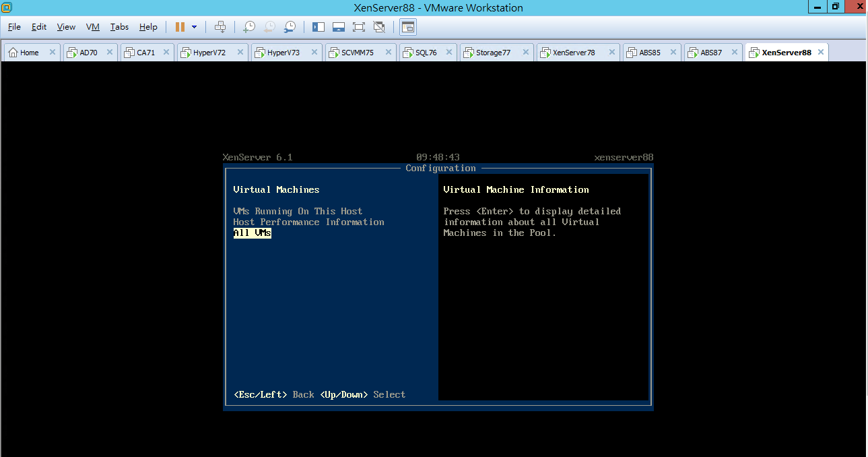Click the XenServer 6.1 version label
This screenshot has height=457, width=868.
click(257, 157)
